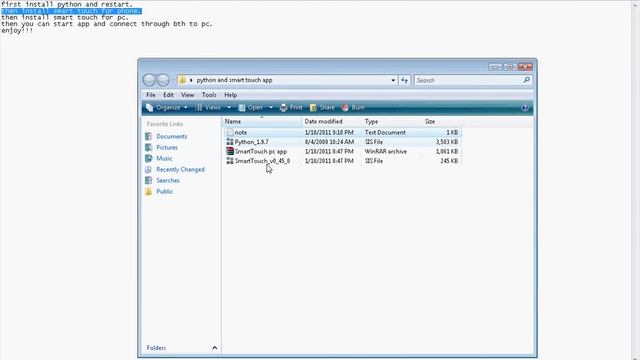Click the 245 KB size cell

[449, 161]
